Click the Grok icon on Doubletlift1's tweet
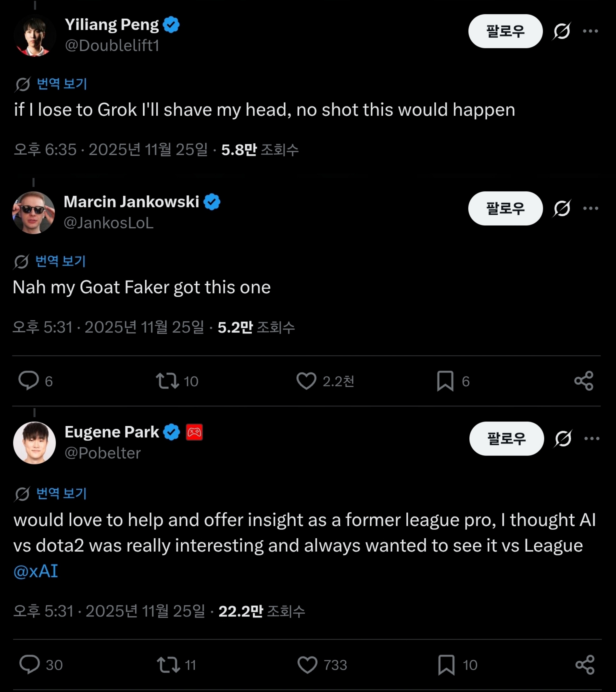The height and width of the screenshot is (692, 616). point(562,31)
